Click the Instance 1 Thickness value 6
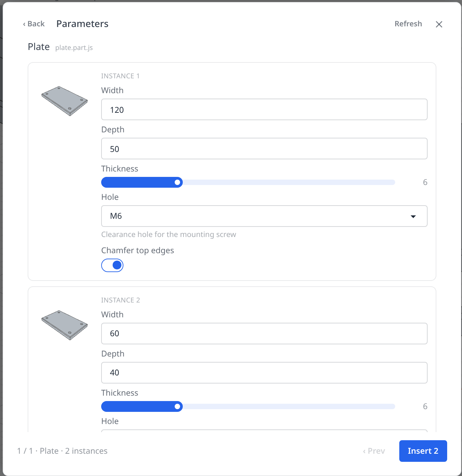462x476 pixels. click(425, 182)
